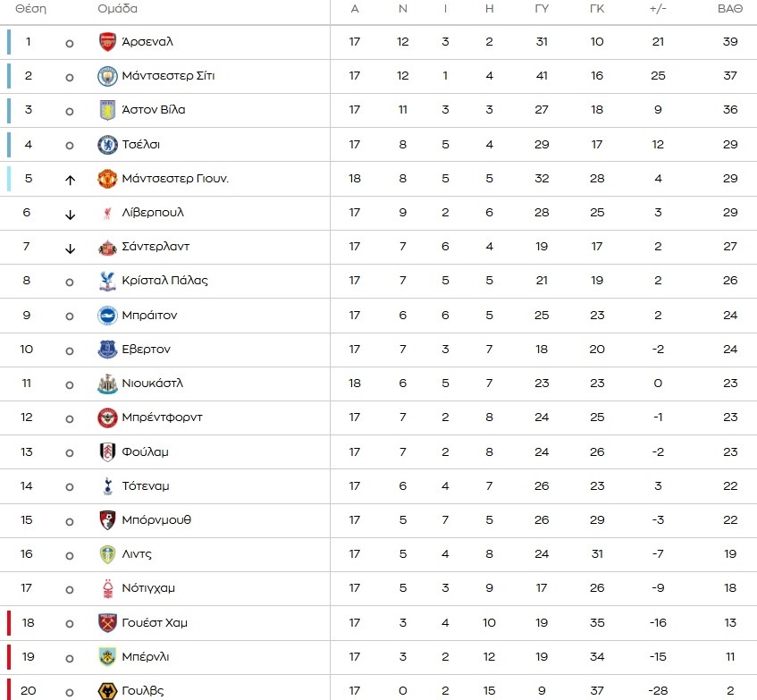Click the Ομάδα column header
The height and width of the screenshot is (700, 757).
point(117,9)
